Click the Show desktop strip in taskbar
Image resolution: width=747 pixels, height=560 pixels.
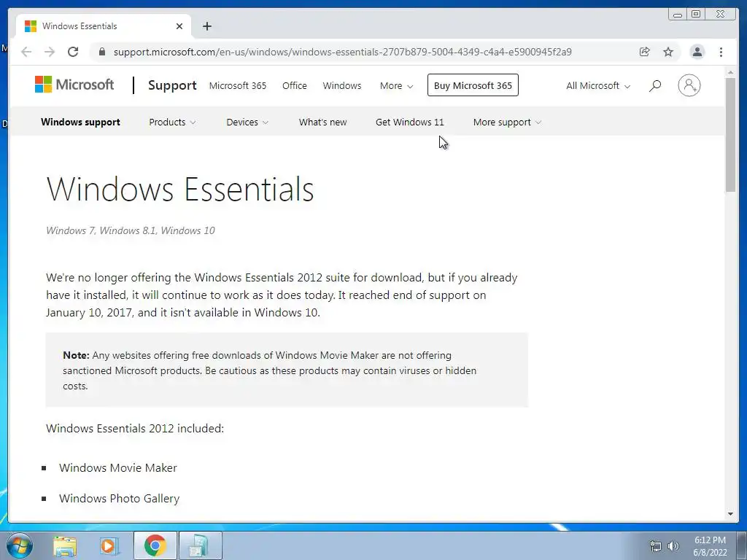741,545
